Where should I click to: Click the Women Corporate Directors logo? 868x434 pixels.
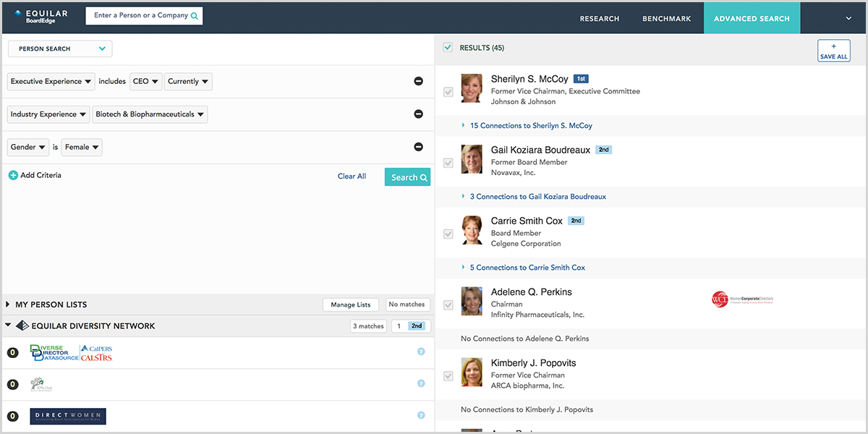tap(743, 299)
